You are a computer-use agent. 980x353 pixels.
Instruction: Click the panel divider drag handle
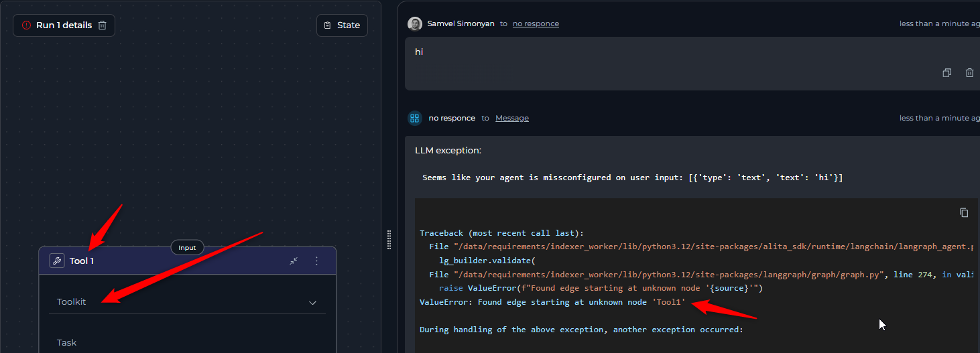tap(389, 240)
